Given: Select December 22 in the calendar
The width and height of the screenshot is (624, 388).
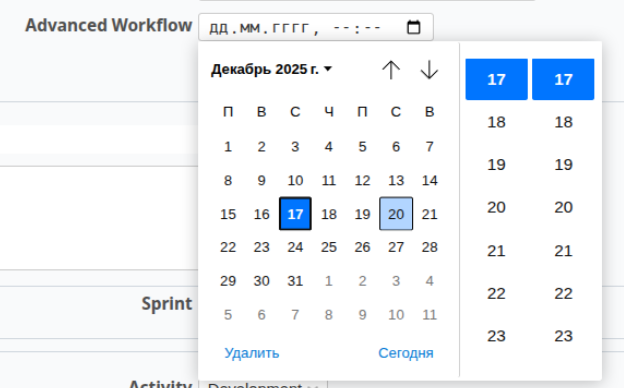Looking at the screenshot, I should click(228, 247).
